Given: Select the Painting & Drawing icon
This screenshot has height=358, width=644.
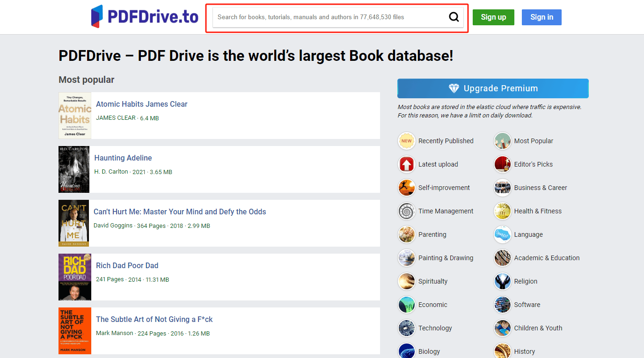Looking at the screenshot, I should click(x=406, y=258).
